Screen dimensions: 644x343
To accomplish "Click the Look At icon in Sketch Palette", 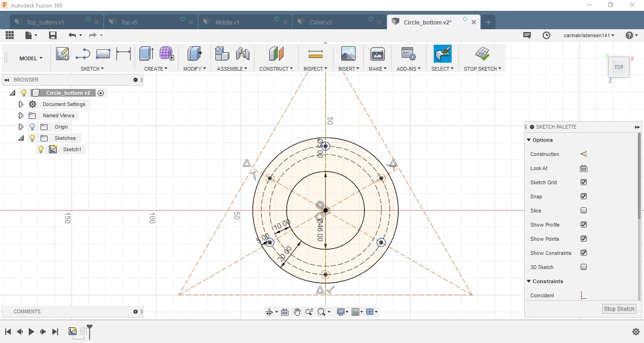I will tap(584, 168).
